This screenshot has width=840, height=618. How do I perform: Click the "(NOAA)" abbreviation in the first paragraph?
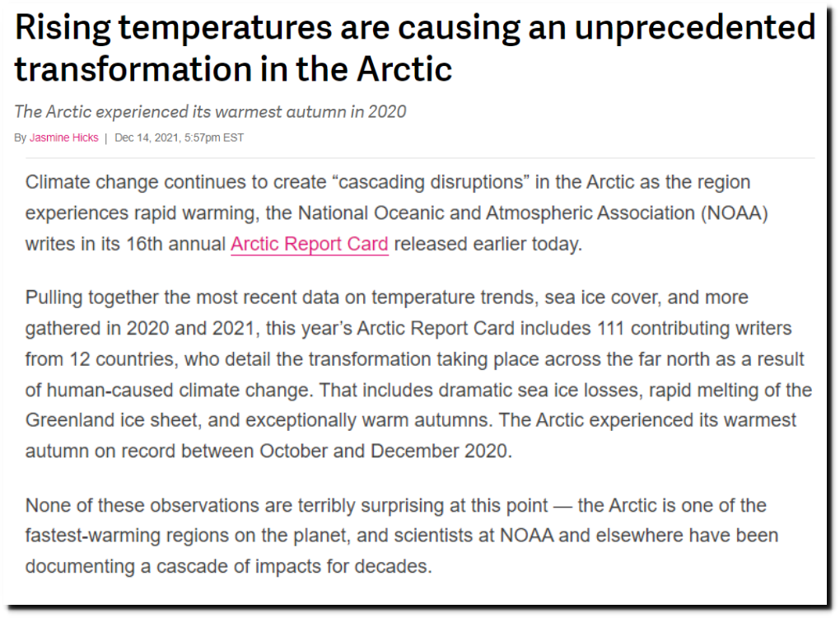pos(734,213)
